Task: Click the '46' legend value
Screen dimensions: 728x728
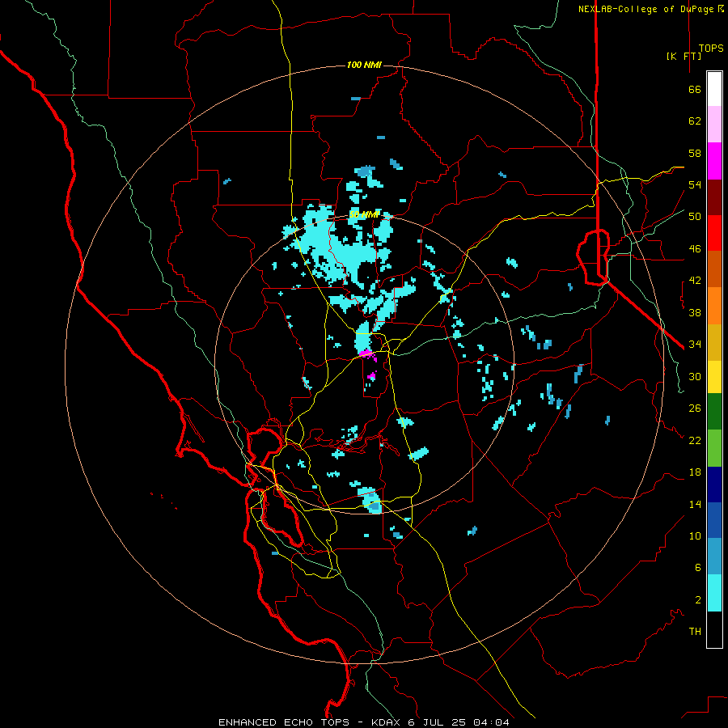Action: coord(695,249)
